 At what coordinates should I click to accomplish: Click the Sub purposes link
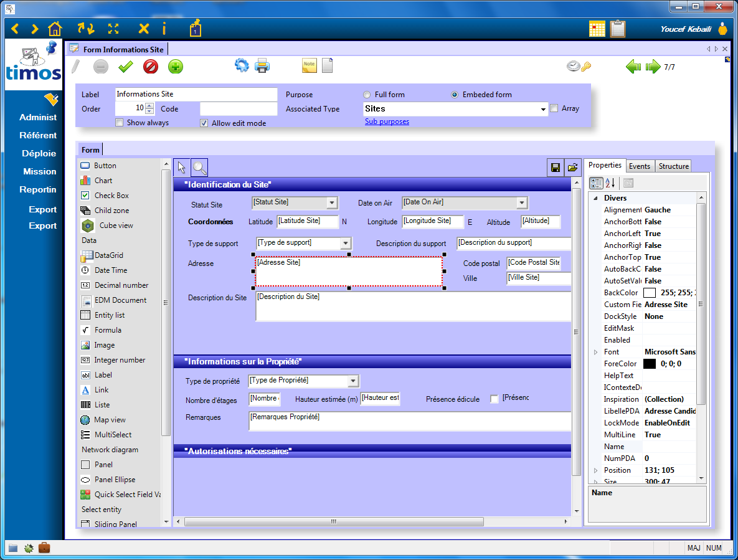point(387,121)
